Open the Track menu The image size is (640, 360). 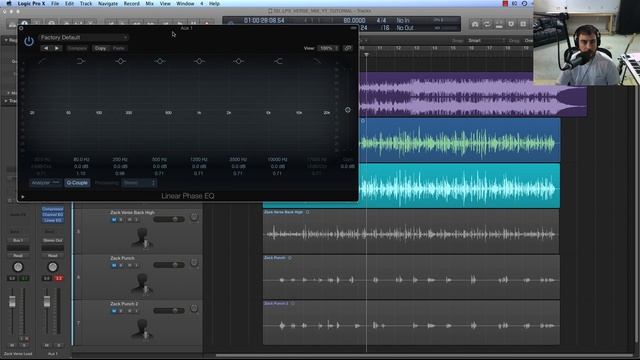pos(86,3)
